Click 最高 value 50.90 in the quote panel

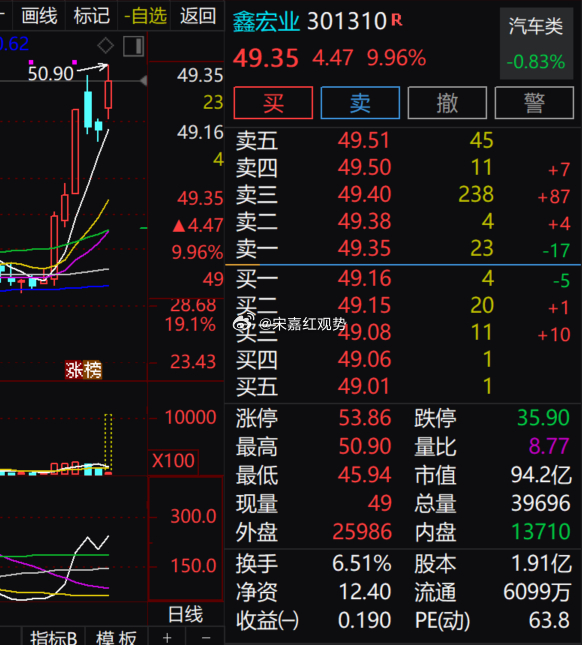tap(364, 446)
